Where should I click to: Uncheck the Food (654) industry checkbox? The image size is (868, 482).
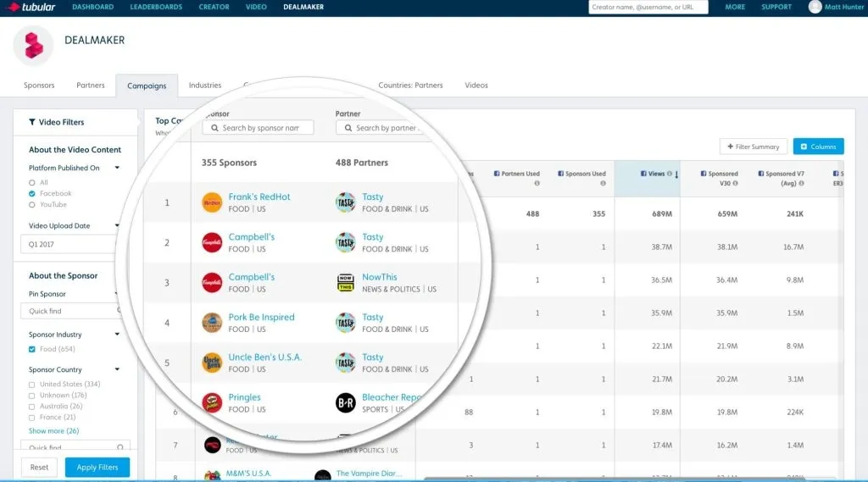[31, 349]
